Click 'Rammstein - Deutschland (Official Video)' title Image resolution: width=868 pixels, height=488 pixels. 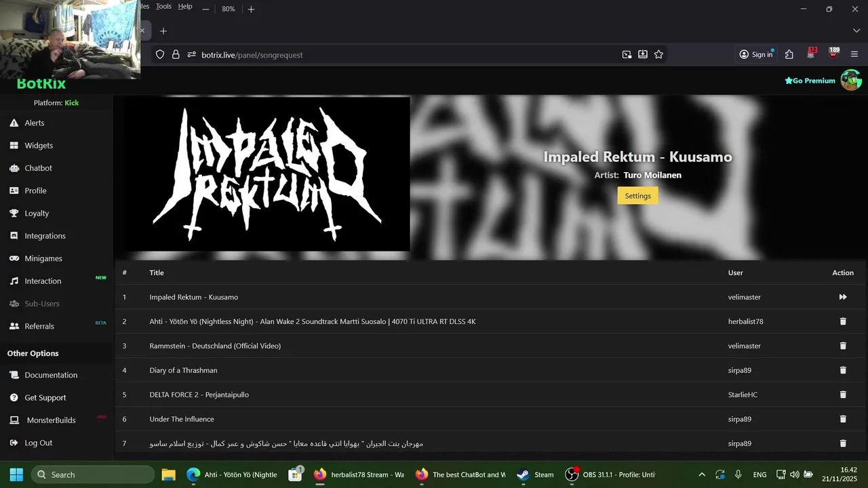pyautogui.click(x=215, y=346)
